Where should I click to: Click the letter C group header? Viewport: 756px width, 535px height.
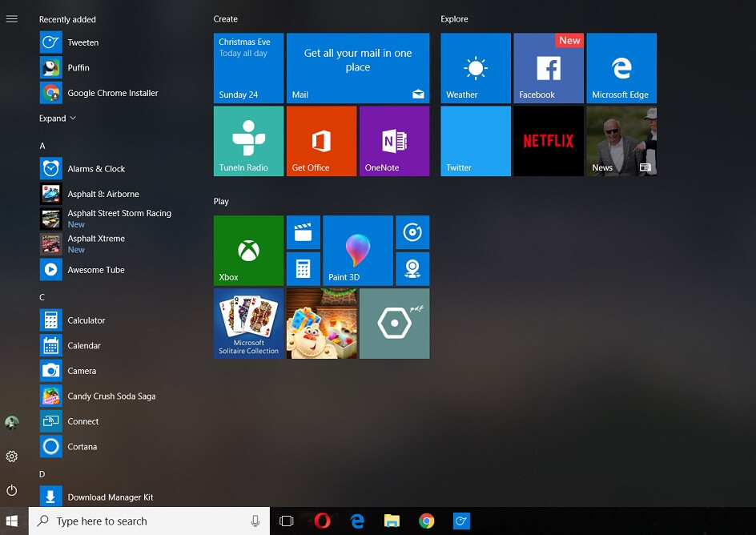coord(42,297)
